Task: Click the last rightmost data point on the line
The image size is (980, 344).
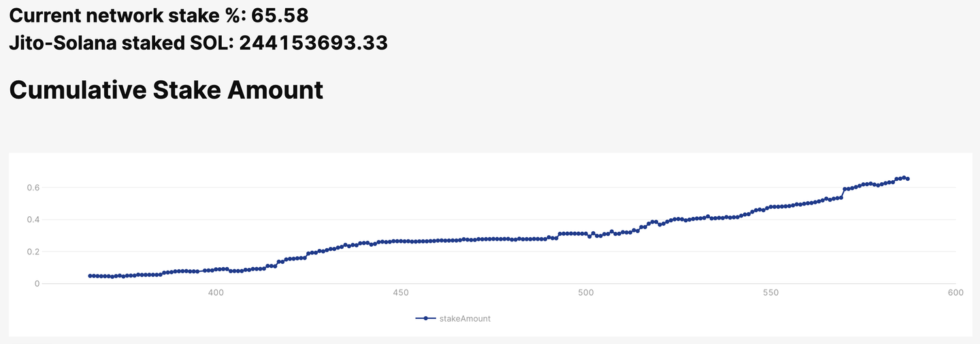Action: [x=908, y=179]
